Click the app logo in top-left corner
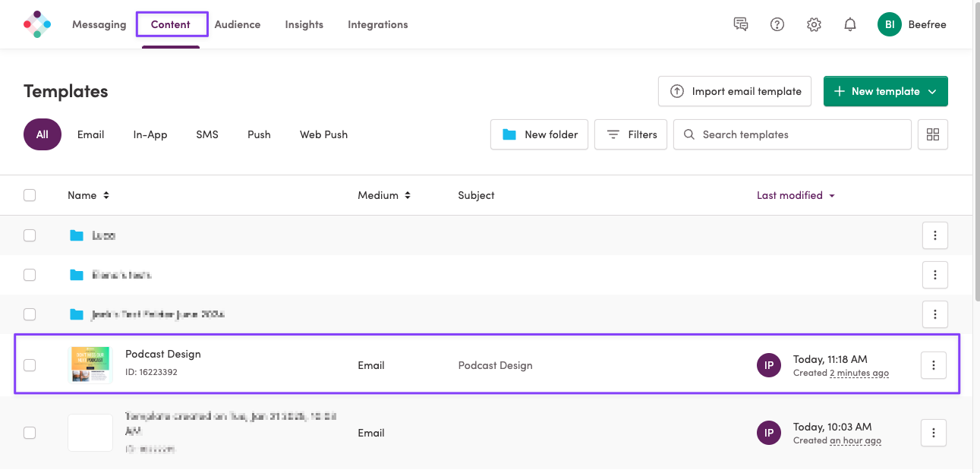This screenshot has width=980, height=473. (x=37, y=24)
